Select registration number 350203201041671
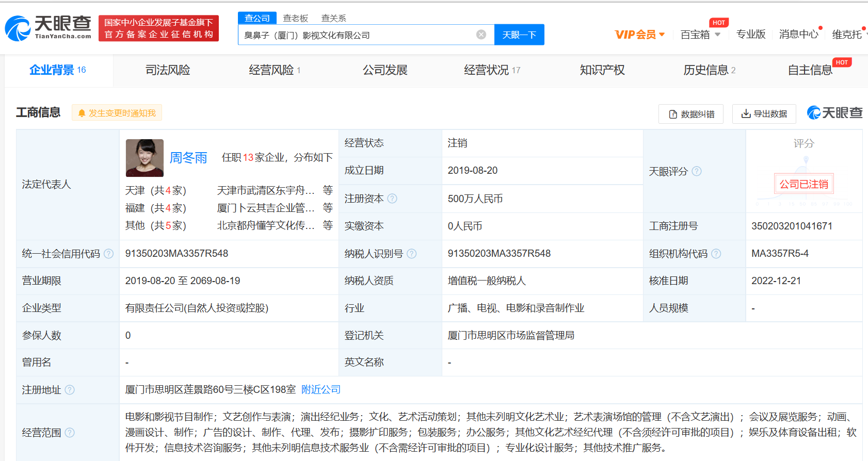 click(792, 226)
